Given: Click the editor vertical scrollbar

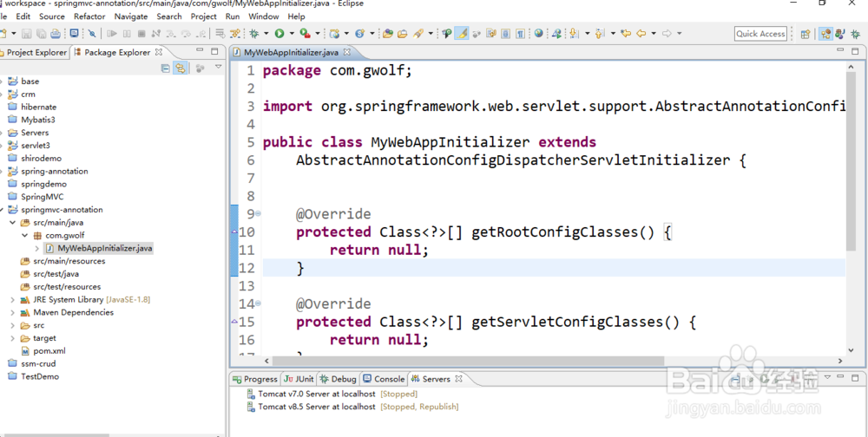Looking at the screenshot, I should coord(852,160).
